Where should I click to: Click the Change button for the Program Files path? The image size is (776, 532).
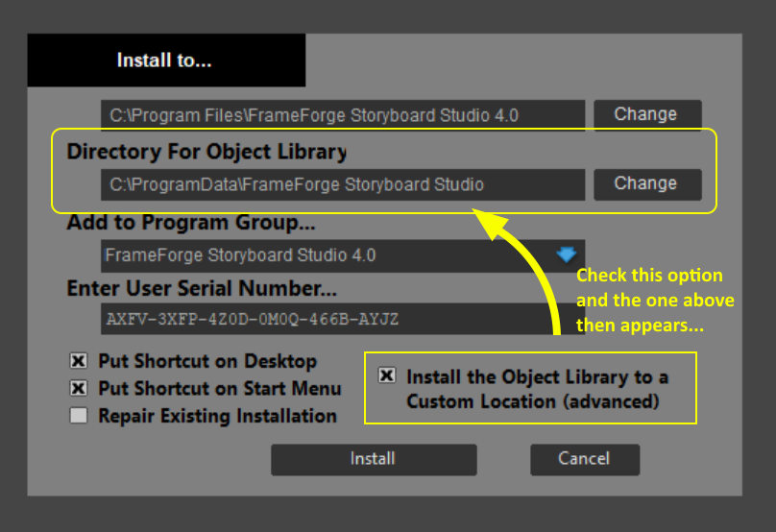(x=647, y=115)
